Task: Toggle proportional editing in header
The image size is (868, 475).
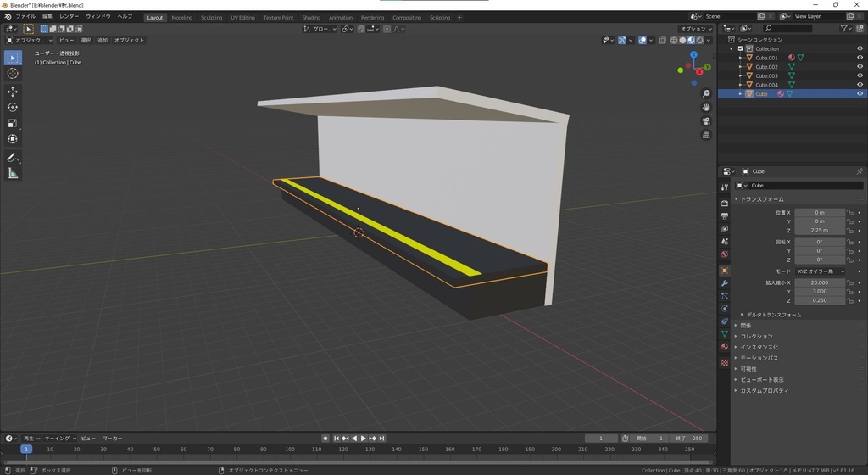Action: point(387,29)
